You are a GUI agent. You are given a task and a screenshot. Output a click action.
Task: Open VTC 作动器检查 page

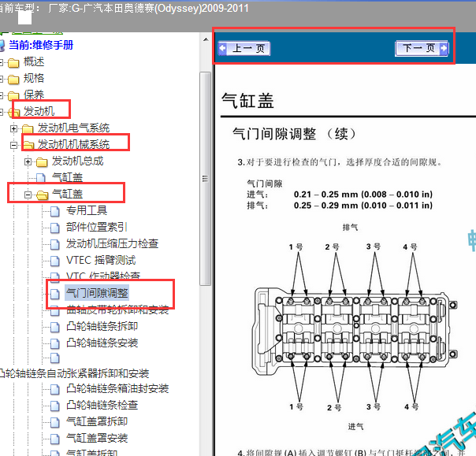tap(103, 276)
